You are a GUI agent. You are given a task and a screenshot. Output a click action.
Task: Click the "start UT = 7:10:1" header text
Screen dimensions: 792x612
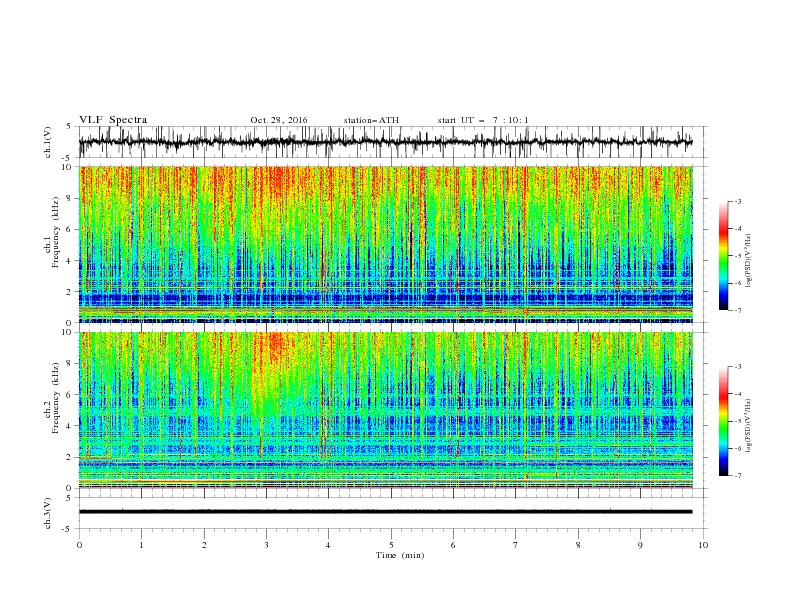483,120
